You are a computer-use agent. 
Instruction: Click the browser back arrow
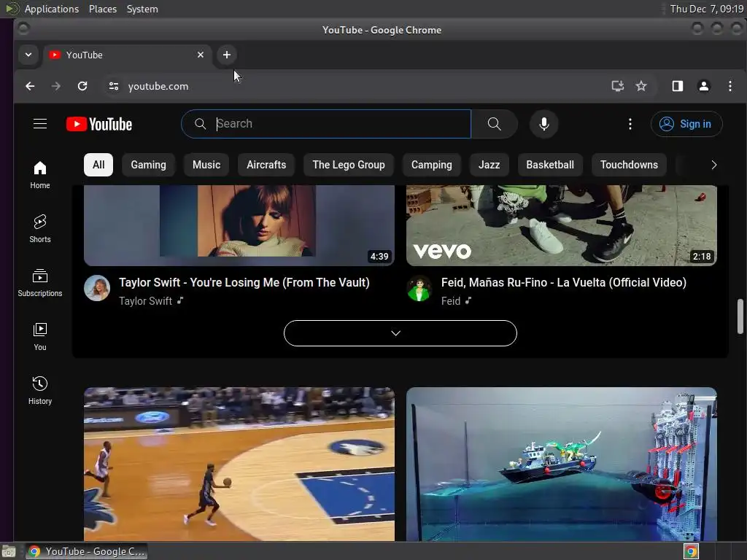coord(30,86)
